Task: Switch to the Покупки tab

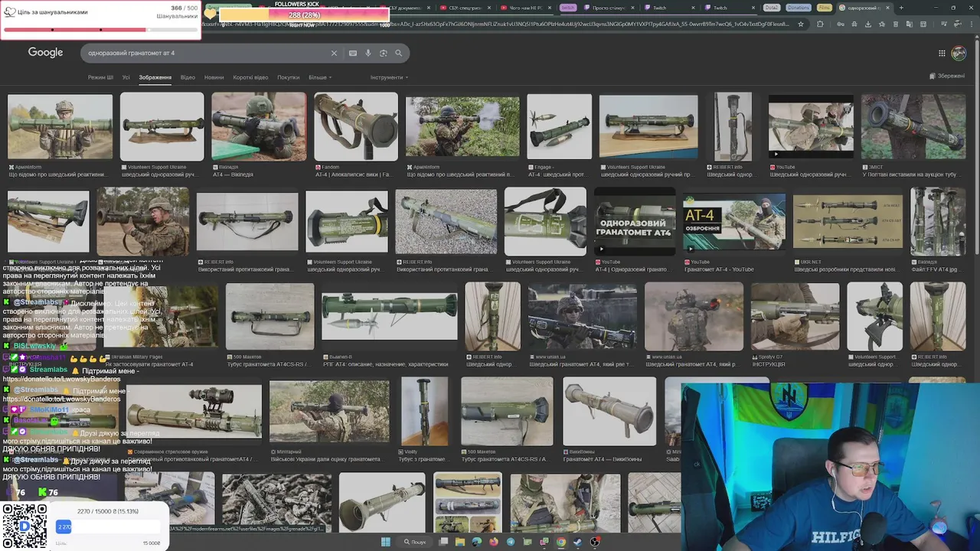Action: click(x=289, y=77)
